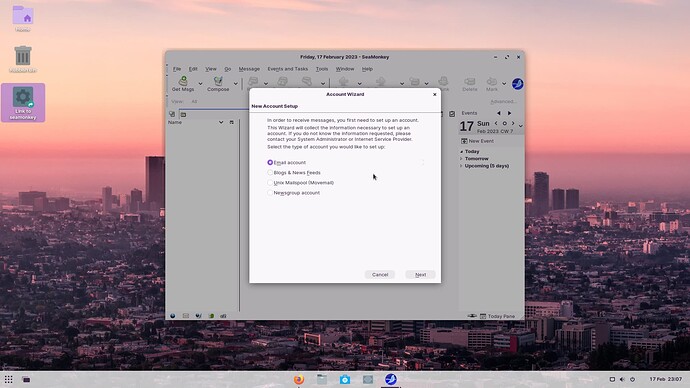The width and height of the screenshot is (690, 388).
Task: Click the online/offline connection status icon
Action: [x=472, y=316]
